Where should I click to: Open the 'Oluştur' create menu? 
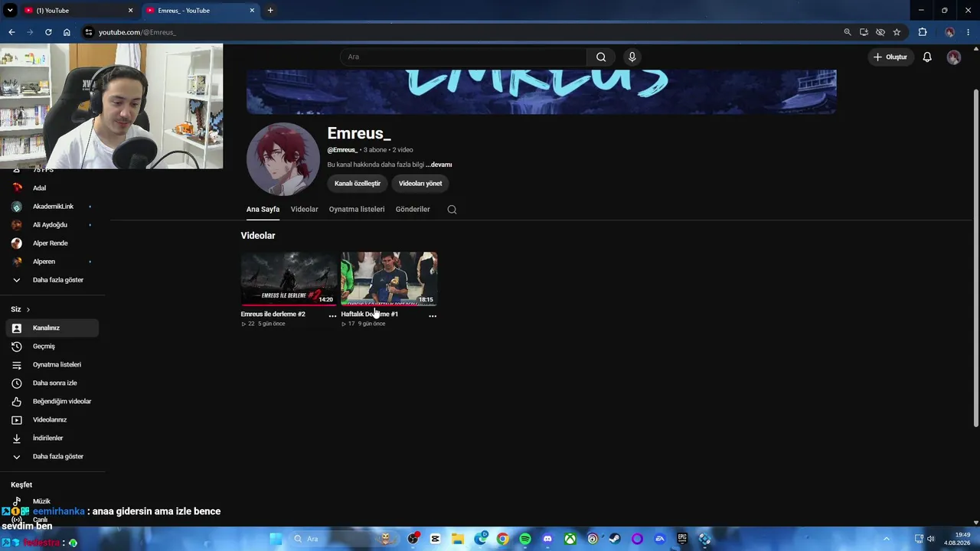tap(890, 57)
